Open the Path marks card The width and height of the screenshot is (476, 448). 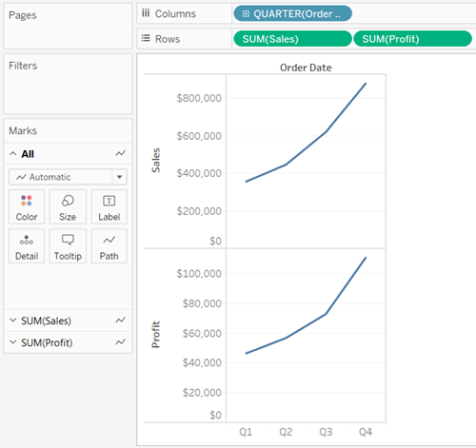tap(109, 246)
